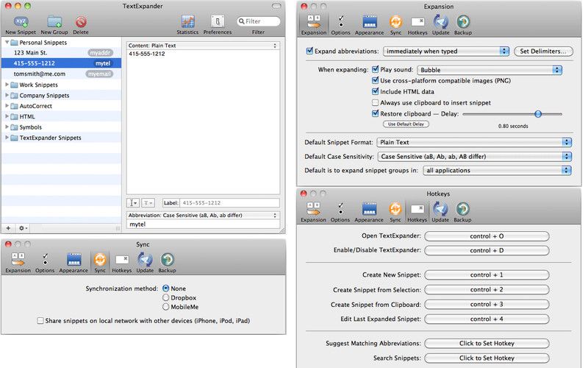Click the red Delete icon
The width and height of the screenshot is (588, 368).
tap(81, 22)
